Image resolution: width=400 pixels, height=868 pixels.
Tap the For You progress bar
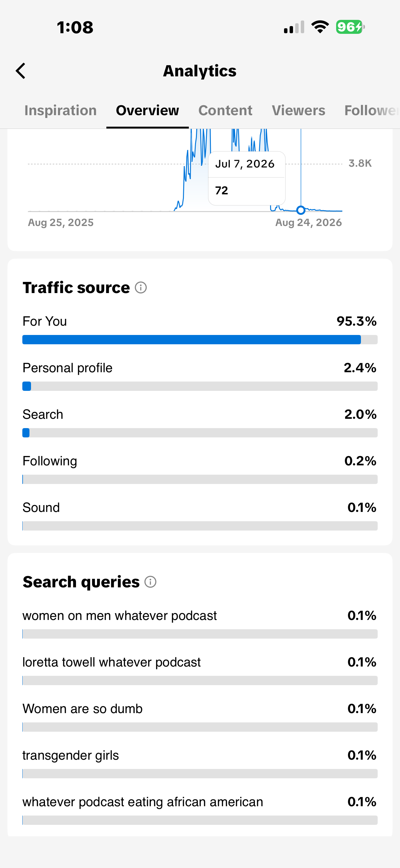click(x=200, y=340)
